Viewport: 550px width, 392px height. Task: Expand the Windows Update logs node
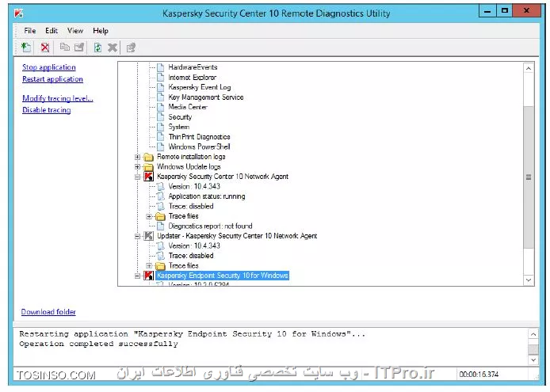point(138,166)
